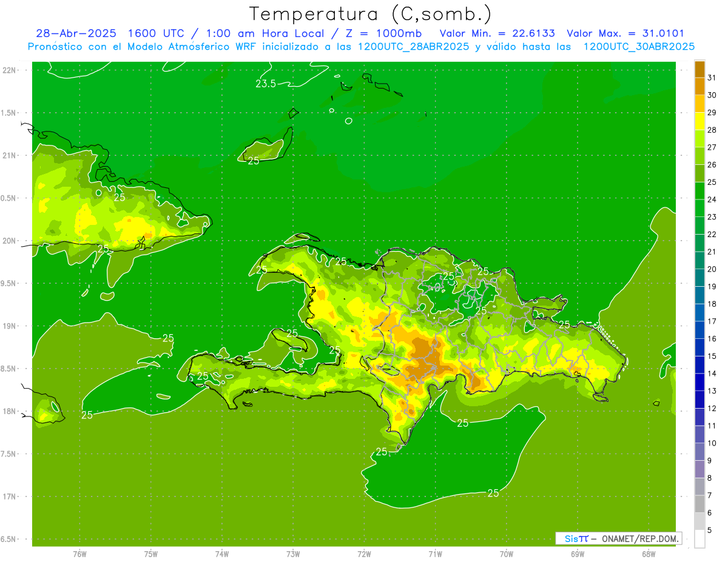The width and height of the screenshot is (728, 562).
Task: Click the '21N' latitude label
Action: pyautogui.click(x=10, y=155)
